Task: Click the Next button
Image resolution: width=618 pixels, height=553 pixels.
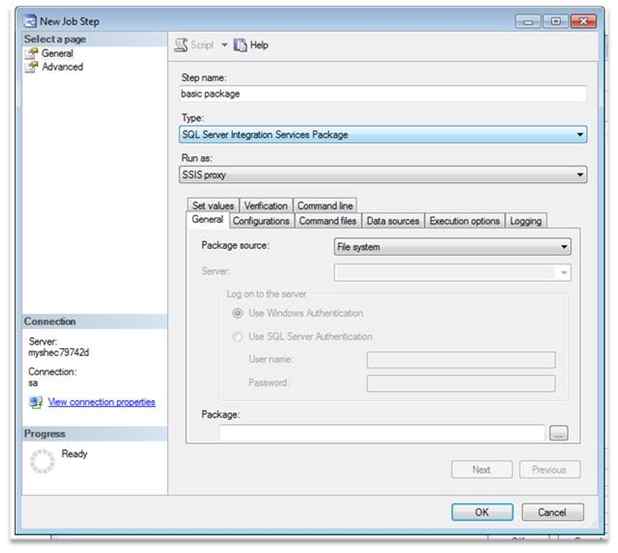Action: tap(482, 469)
